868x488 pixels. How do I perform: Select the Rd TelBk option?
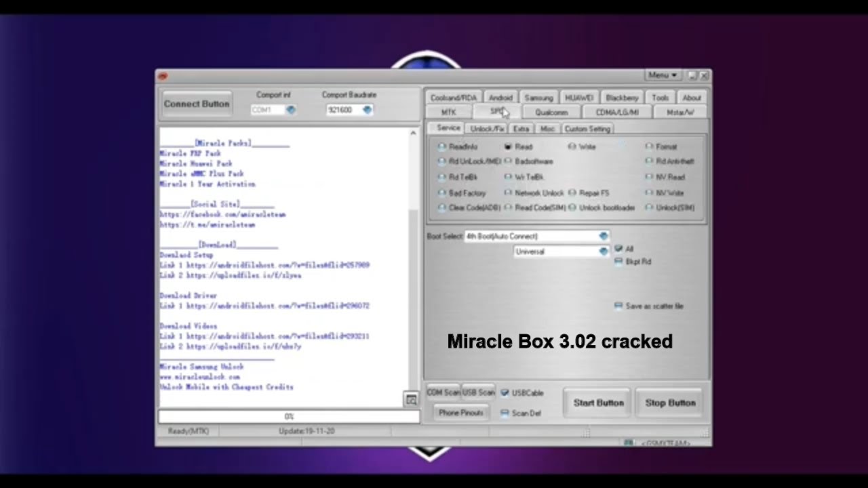click(x=458, y=177)
